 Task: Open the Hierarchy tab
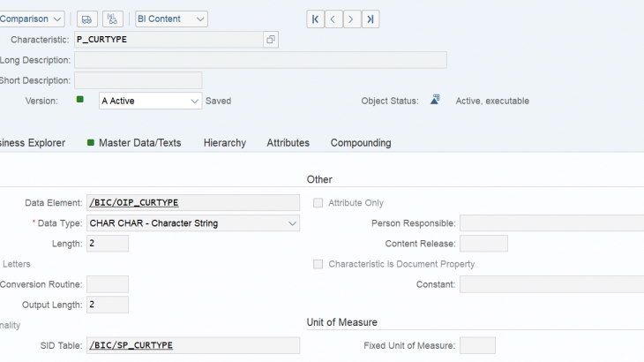[225, 143]
